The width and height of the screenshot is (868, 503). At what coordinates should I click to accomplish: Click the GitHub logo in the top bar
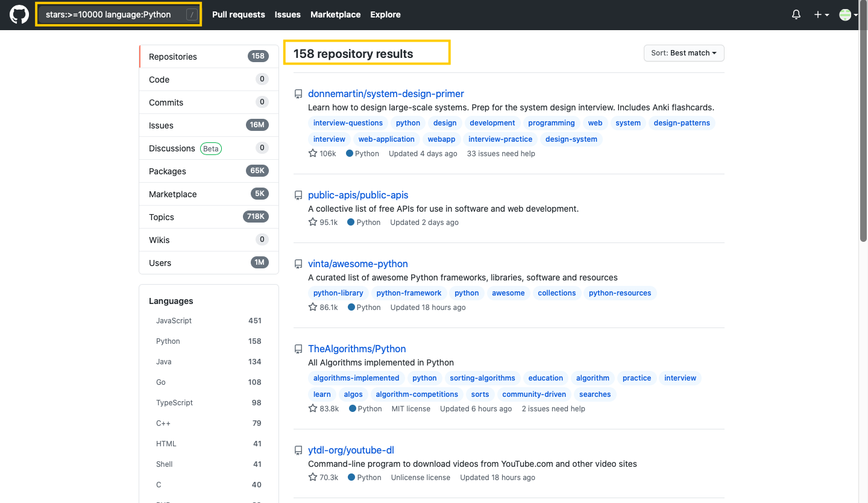pyautogui.click(x=18, y=14)
